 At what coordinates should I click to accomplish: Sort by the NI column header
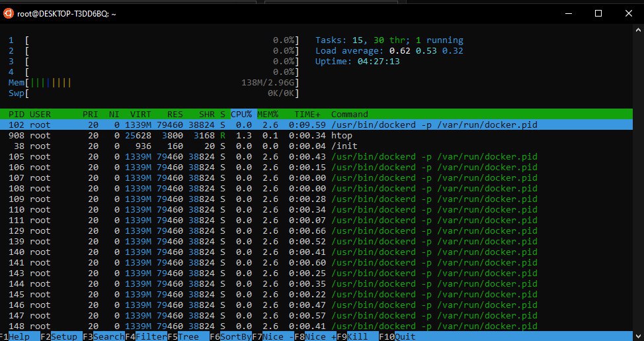[114, 114]
